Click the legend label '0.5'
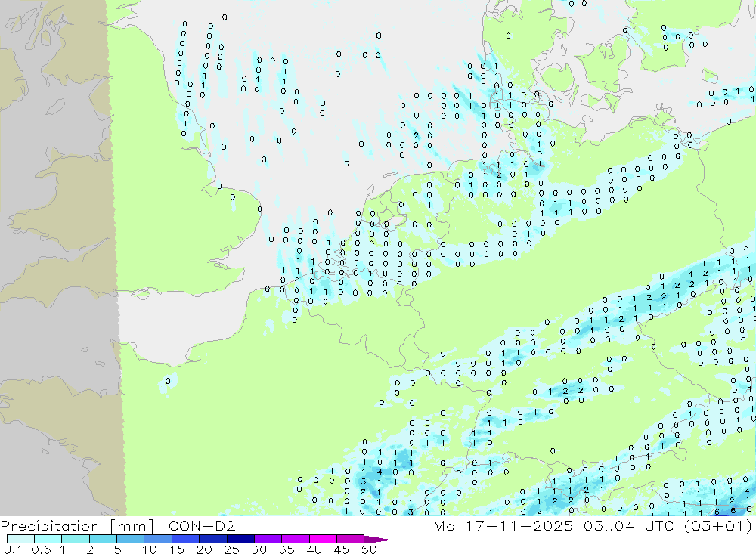756x554 pixels. pos(41,549)
